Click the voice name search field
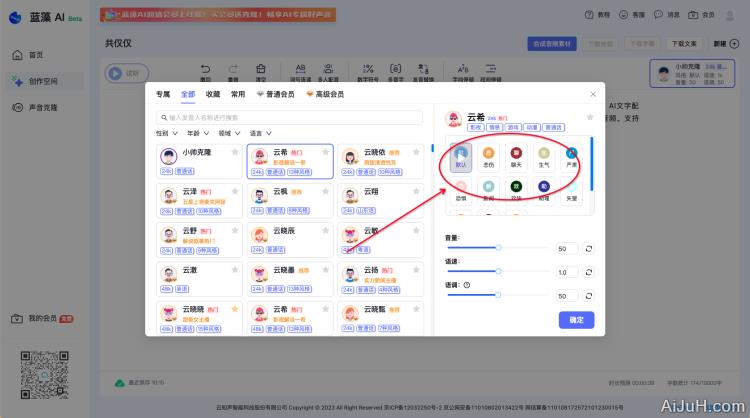The image size is (750, 418). coord(290,117)
